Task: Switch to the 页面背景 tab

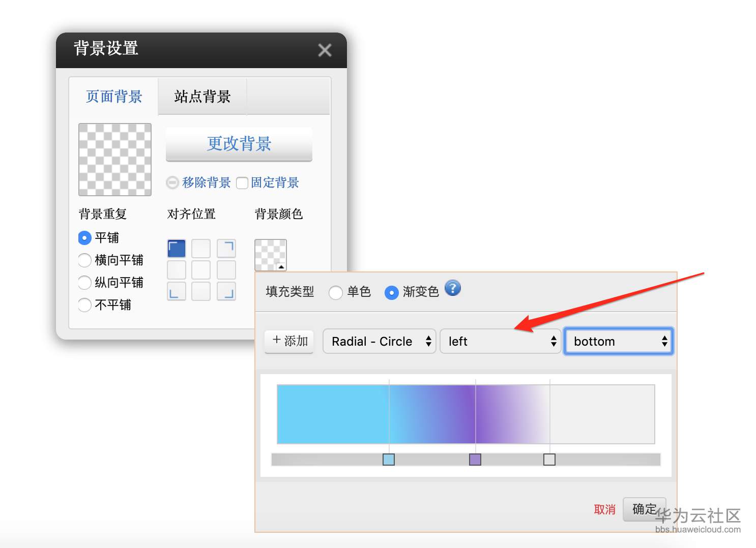Action: pyautogui.click(x=114, y=96)
